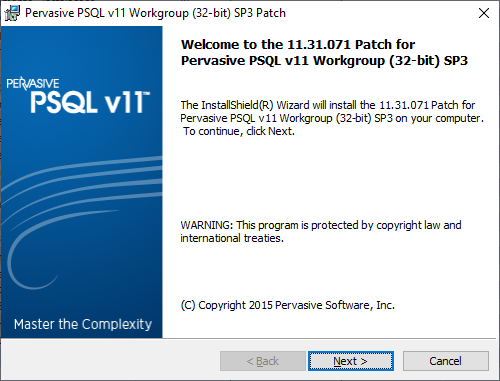Open the installer icon system menu
This screenshot has height=381, width=500.
coord(12,13)
